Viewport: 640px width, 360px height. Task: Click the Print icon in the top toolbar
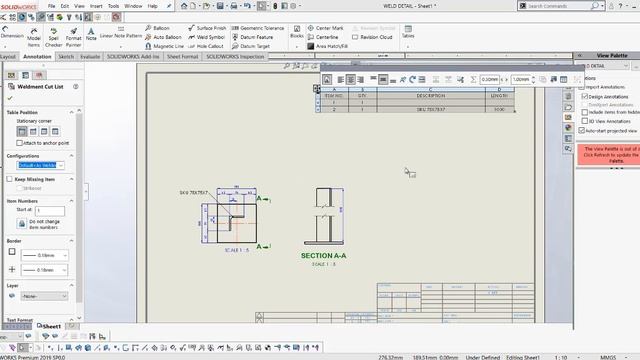click(234, 6)
